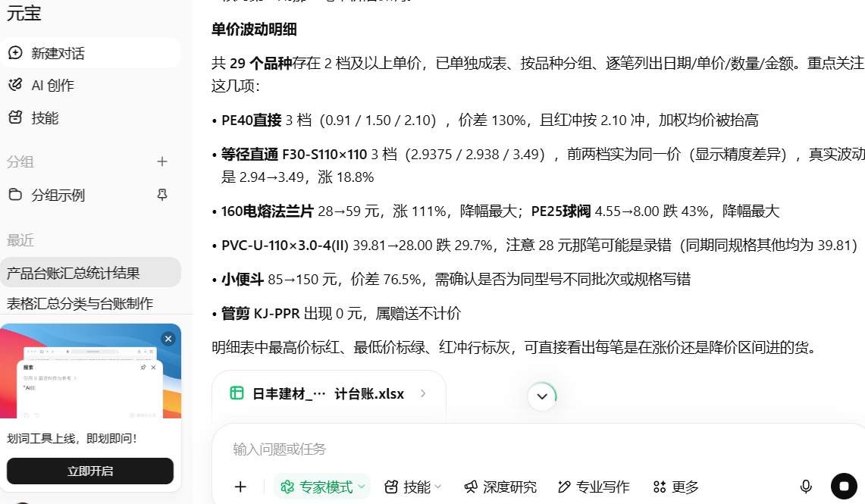Close the 划词工具 promo card
This screenshot has width=865, height=504.
coord(168,339)
